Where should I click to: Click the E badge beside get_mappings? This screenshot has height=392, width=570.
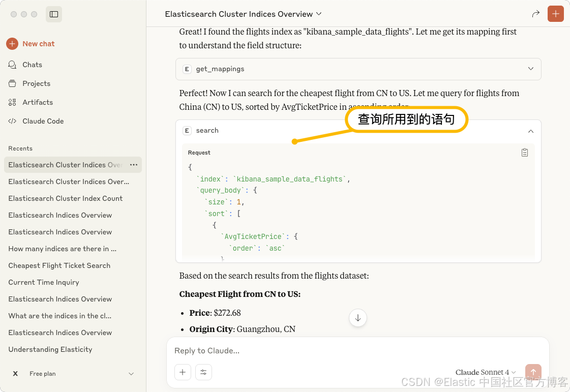point(187,69)
